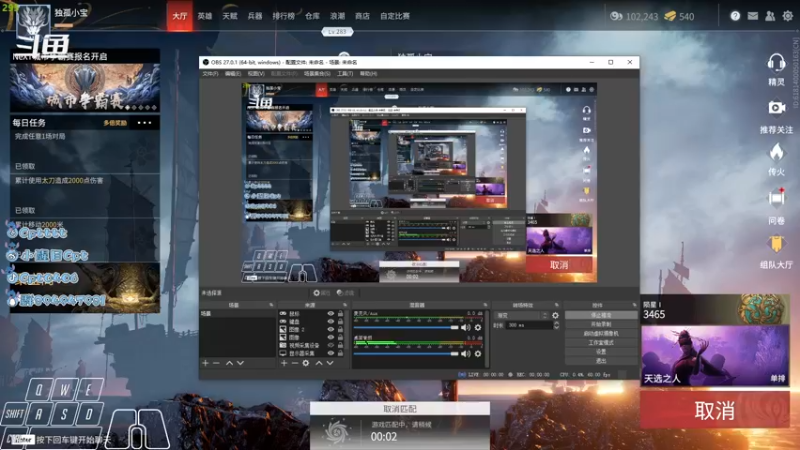Switch to the 排行榜 tab in game
The width and height of the screenshot is (800, 450).
click(284, 16)
